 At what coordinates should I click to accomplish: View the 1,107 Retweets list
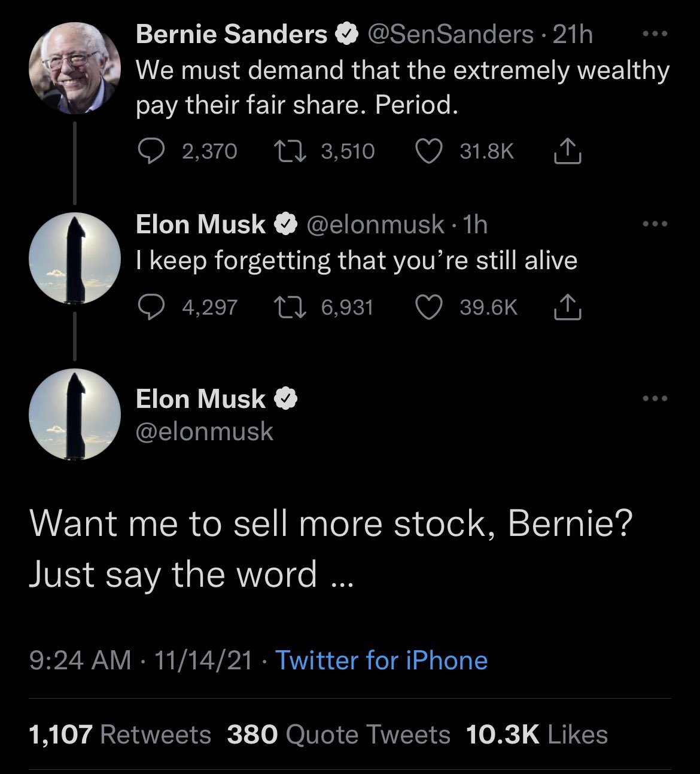coord(120,735)
